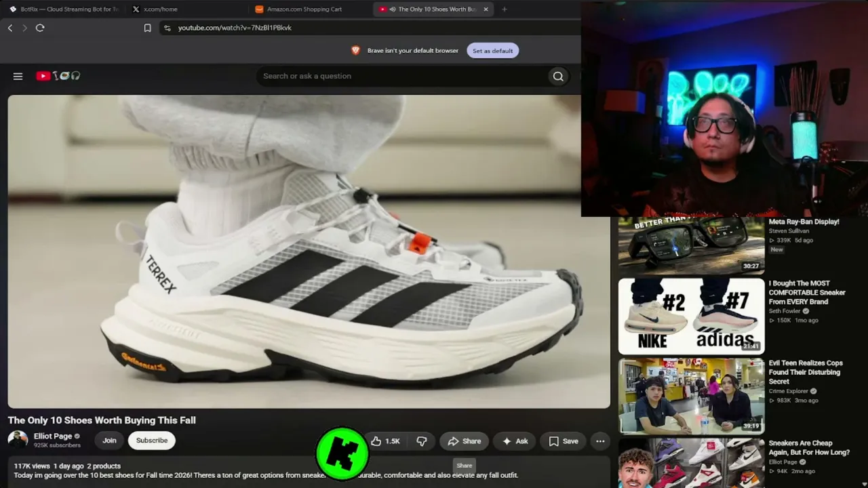Set Brave as default browser
Image resolution: width=868 pixels, height=488 pixels.
[493, 51]
